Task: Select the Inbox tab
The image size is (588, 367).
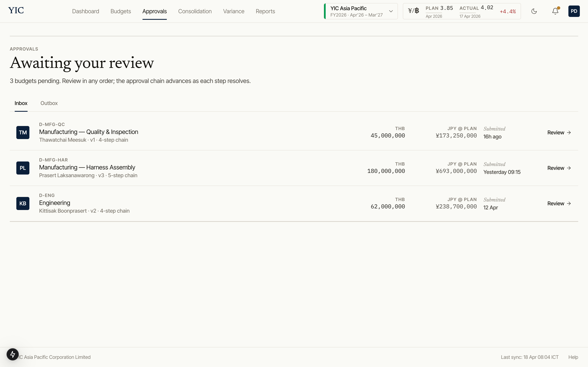Action: point(21,103)
